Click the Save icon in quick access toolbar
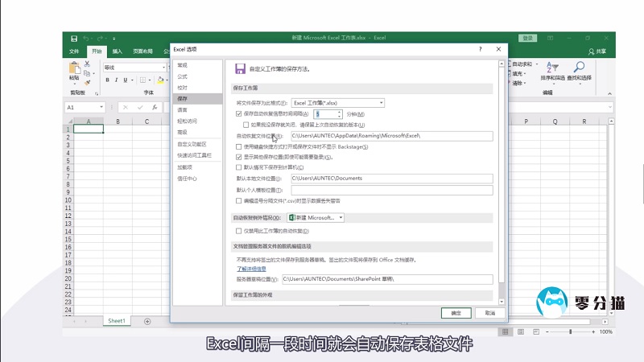This screenshot has width=644, height=362. click(x=74, y=38)
